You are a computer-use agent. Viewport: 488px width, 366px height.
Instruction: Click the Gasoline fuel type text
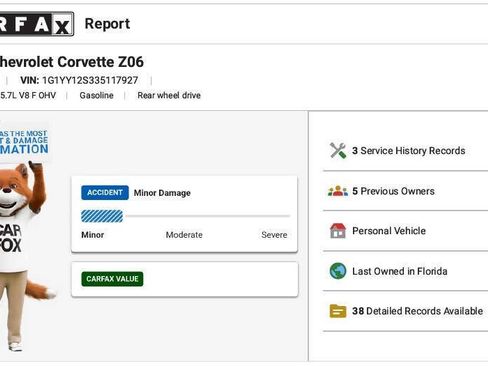[96, 95]
